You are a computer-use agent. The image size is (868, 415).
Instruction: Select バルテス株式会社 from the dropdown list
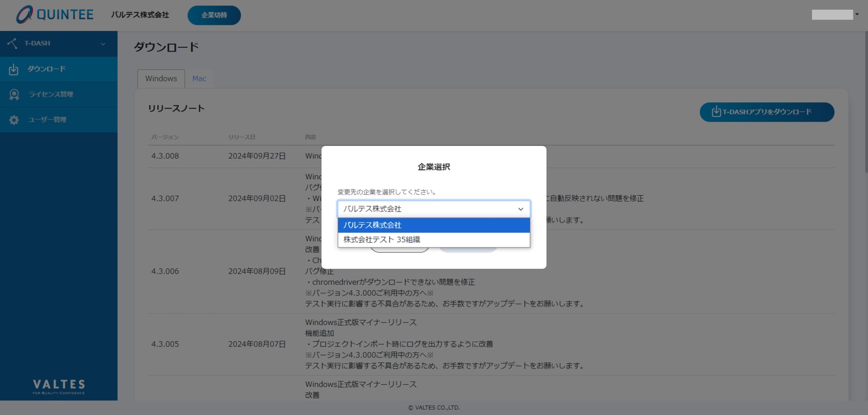click(x=434, y=225)
